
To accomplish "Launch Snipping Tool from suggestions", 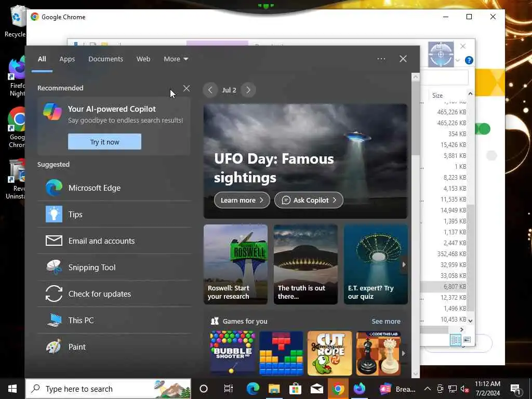I will tap(114, 268).
